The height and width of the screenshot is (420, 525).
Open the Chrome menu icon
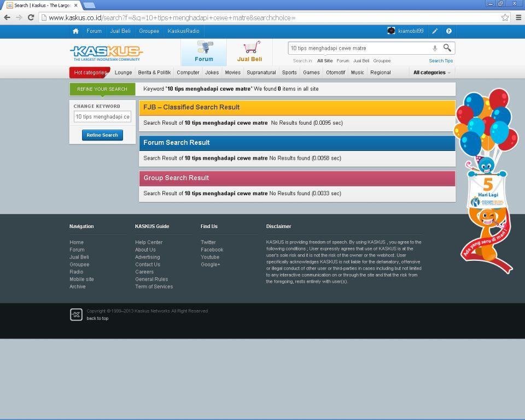coord(518,17)
